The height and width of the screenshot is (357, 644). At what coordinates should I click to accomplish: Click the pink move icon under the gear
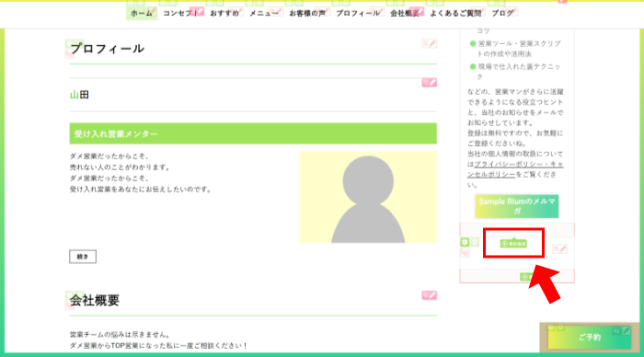coord(465,252)
